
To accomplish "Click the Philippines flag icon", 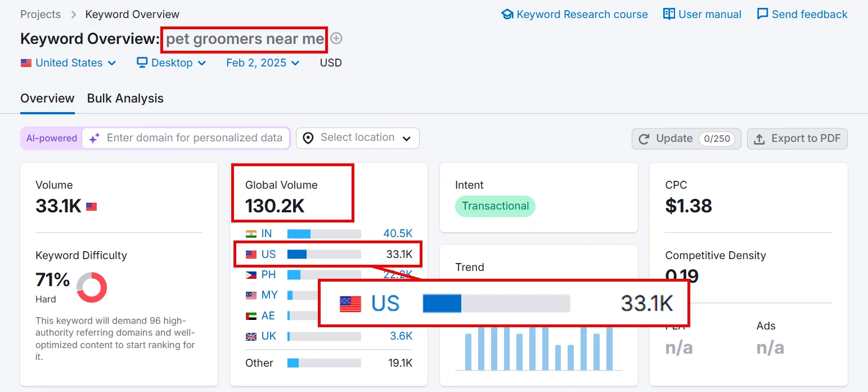I will click(x=251, y=275).
